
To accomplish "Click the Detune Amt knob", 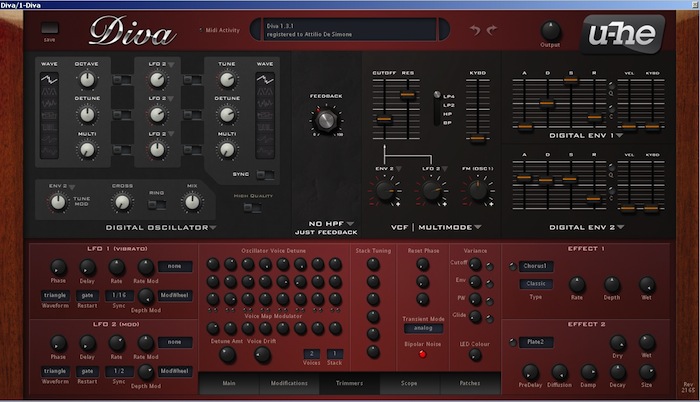I will click(x=227, y=355).
